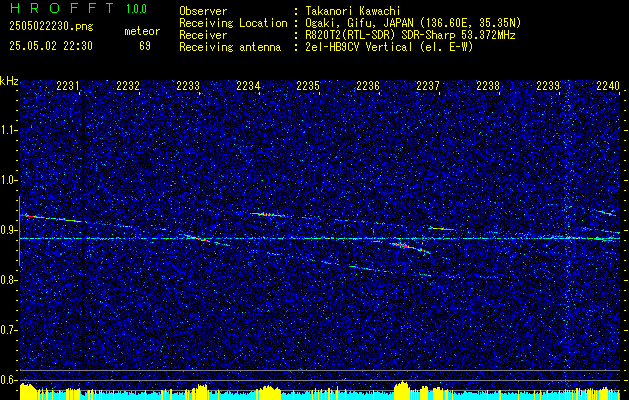Click the 2233 time marker
This screenshot has height=400, width=629.
188,85
